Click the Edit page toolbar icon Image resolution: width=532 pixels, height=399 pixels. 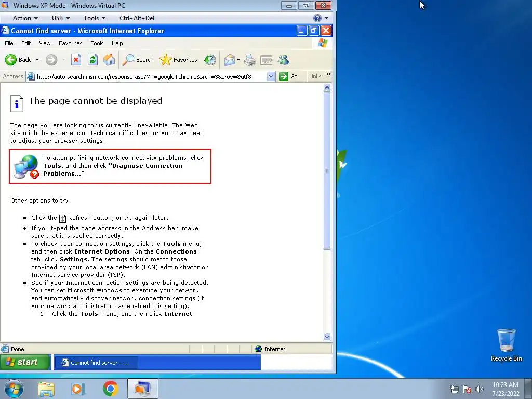coord(267,60)
